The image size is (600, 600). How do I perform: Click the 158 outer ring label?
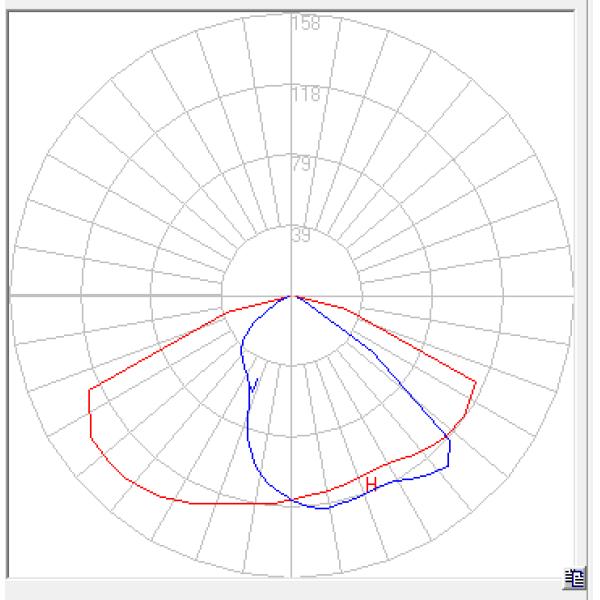(x=305, y=23)
